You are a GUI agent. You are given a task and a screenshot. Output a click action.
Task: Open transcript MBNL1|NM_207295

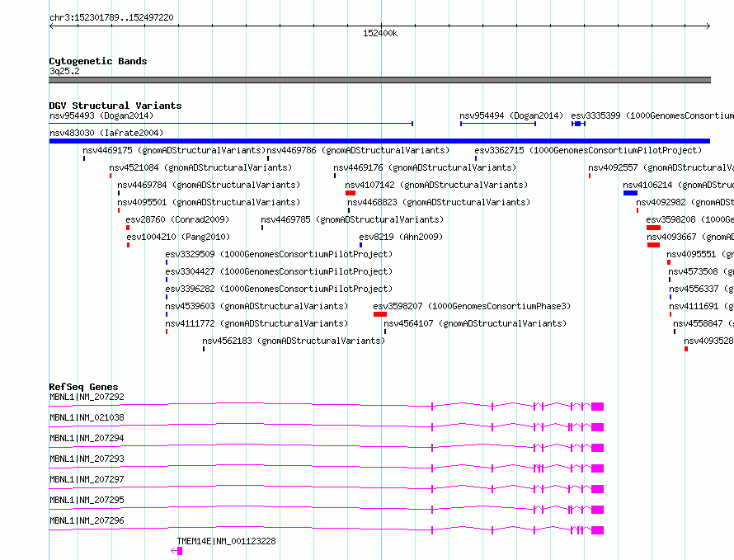pyautogui.click(x=87, y=500)
